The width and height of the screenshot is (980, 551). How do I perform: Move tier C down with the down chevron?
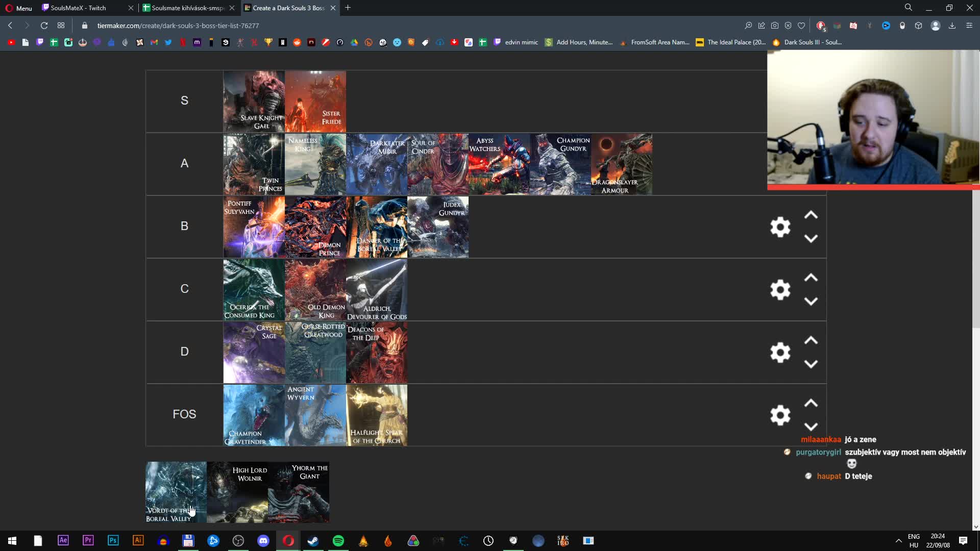[x=811, y=302]
